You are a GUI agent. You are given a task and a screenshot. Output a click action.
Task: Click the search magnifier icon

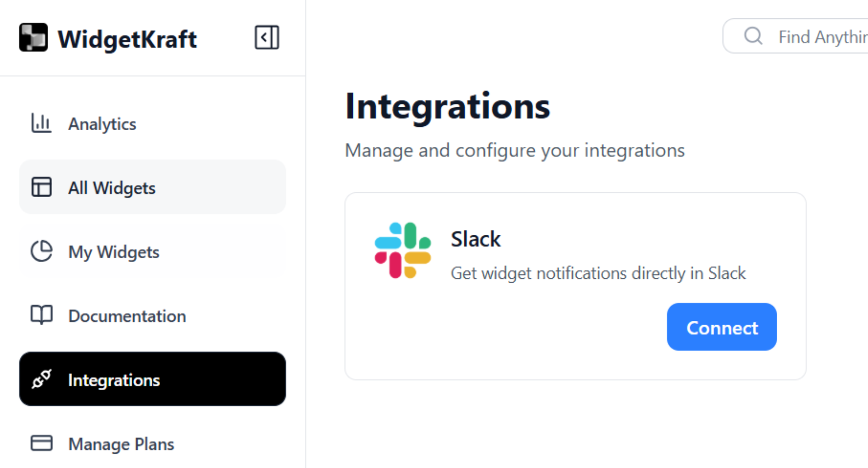coord(753,36)
